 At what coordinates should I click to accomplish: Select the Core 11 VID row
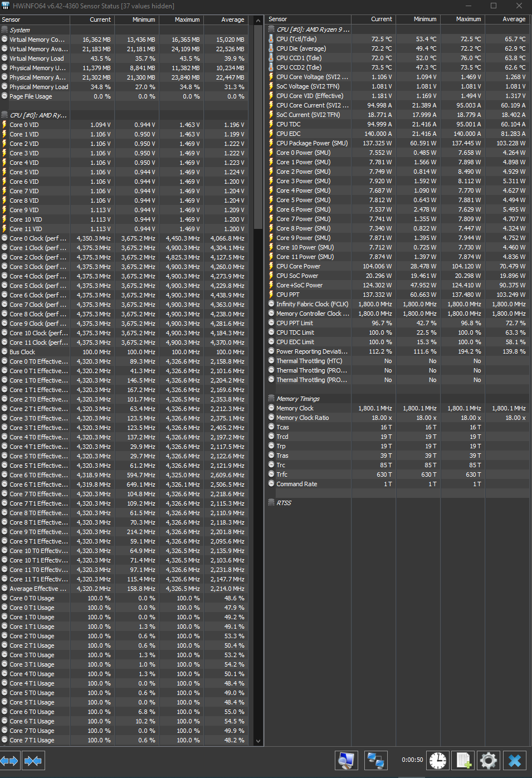coord(123,229)
